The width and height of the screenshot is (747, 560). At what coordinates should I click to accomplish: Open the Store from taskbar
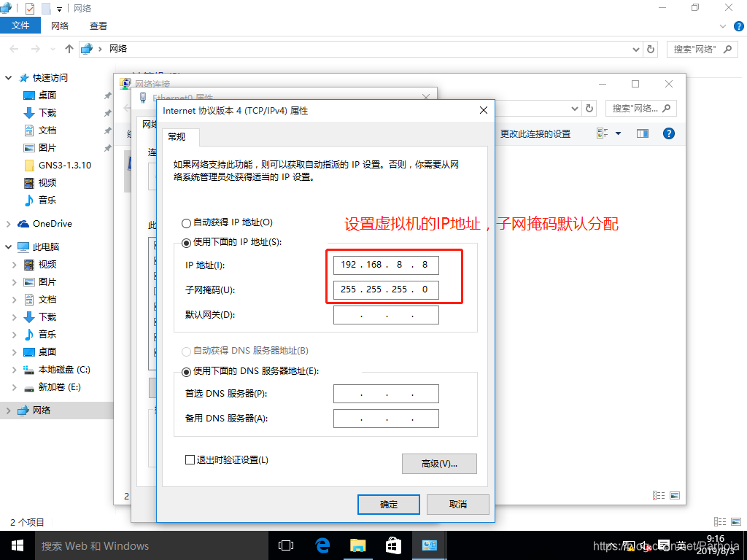(x=393, y=545)
